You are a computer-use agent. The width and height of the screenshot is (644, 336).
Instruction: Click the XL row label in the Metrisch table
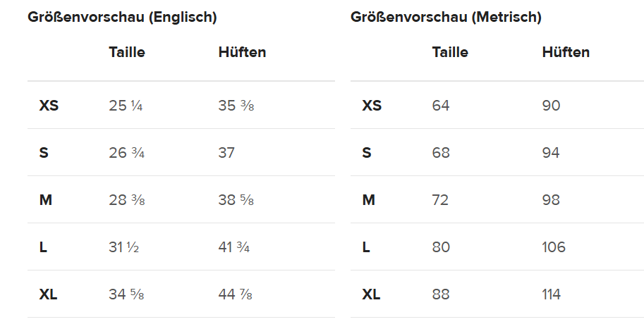371,294
